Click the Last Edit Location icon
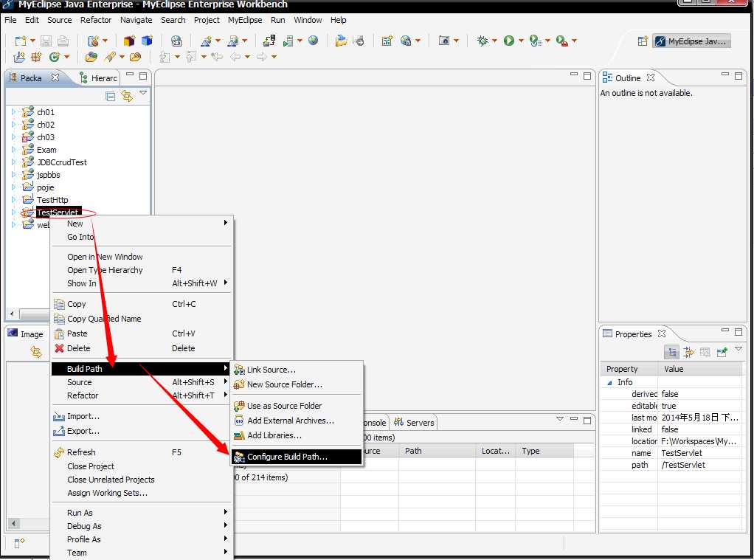 (217, 57)
